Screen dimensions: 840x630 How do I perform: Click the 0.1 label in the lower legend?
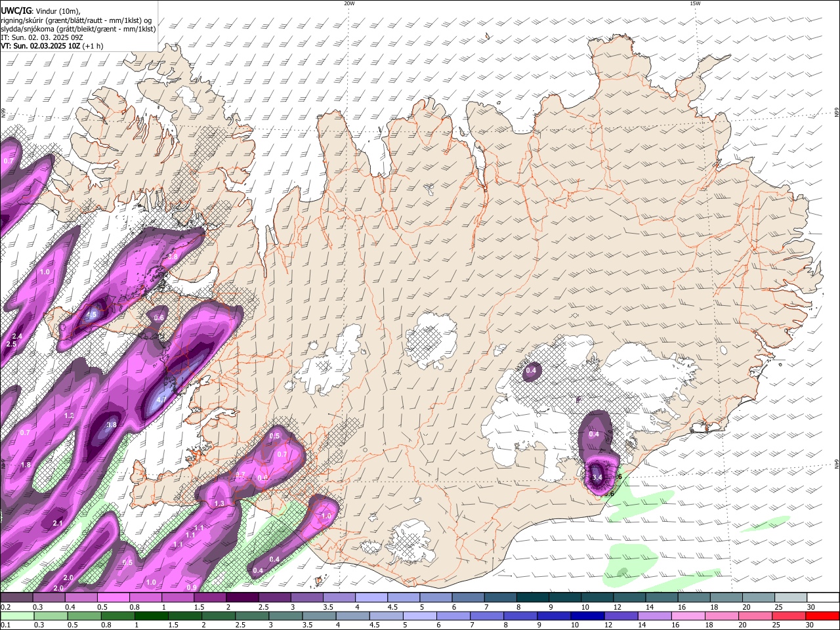[5, 625]
